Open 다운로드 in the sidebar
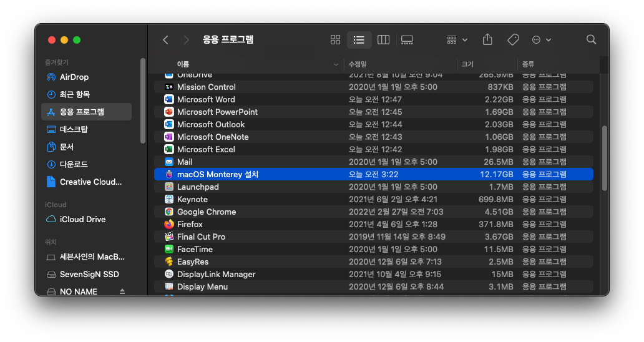The width and height of the screenshot is (644, 342). tap(87, 164)
